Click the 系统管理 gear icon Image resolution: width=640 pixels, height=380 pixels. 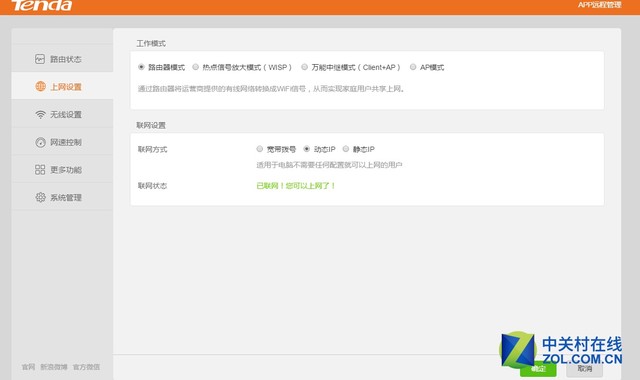40,198
